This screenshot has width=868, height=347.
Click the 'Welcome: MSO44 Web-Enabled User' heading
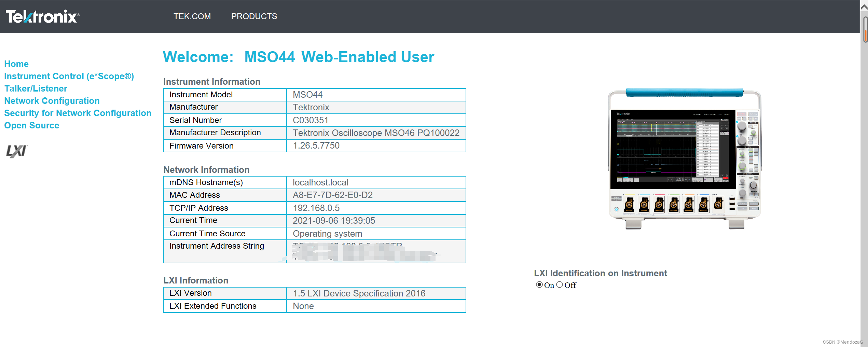298,57
